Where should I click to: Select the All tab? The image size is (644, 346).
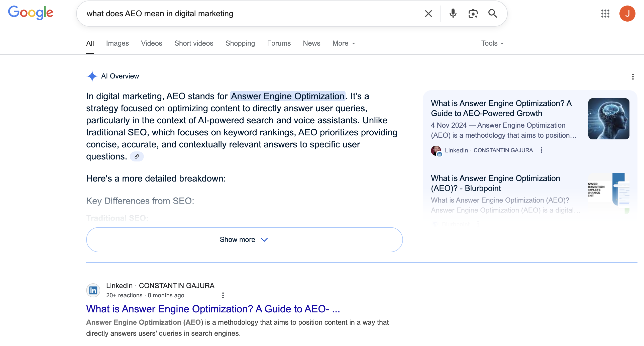pyautogui.click(x=90, y=43)
